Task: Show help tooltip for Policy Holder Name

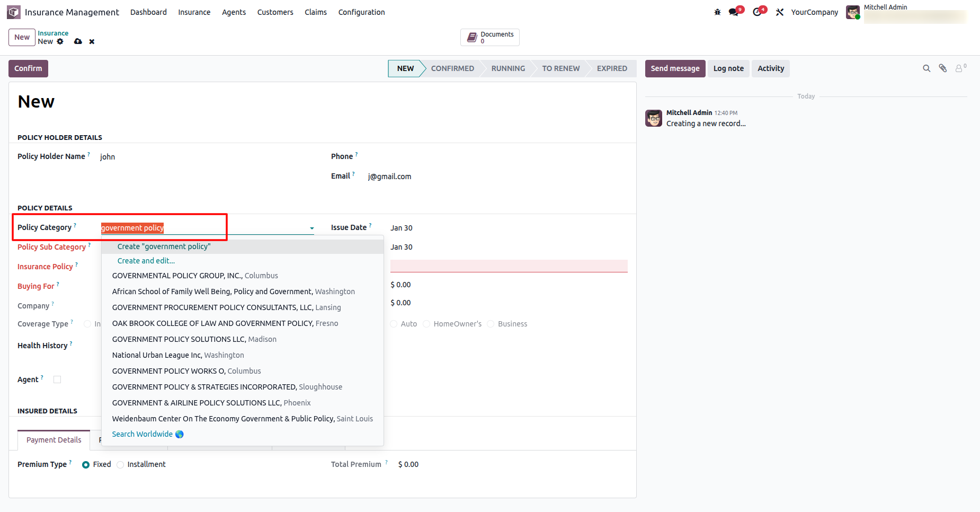Action: pos(88,154)
